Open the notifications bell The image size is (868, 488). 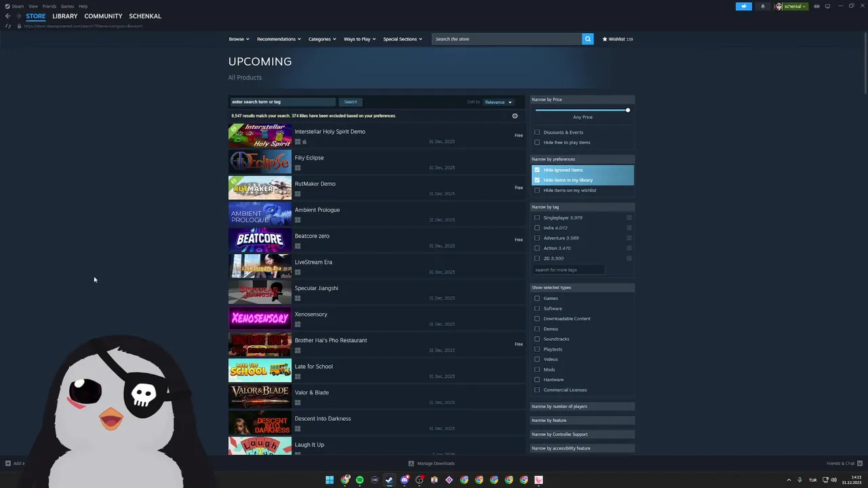(763, 6)
